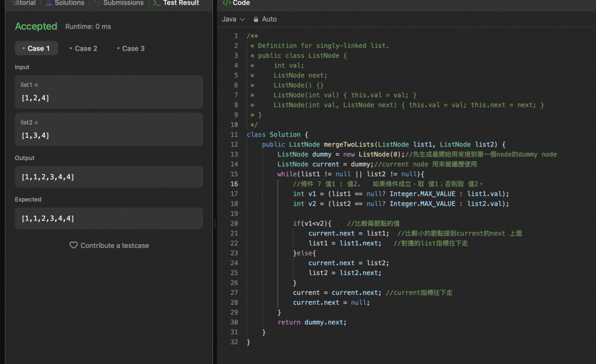Switch to the Submissions tab
Screen dimensions: 596x364
[x=119, y=3]
